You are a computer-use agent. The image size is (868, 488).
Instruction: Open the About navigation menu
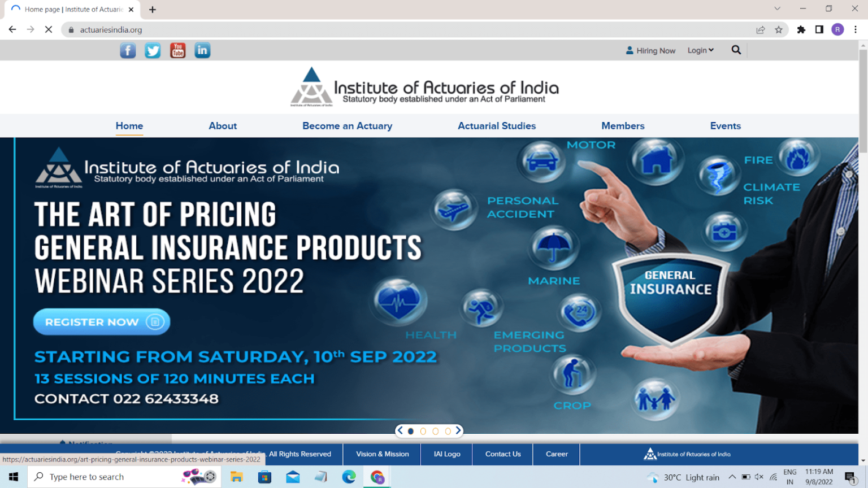223,125
